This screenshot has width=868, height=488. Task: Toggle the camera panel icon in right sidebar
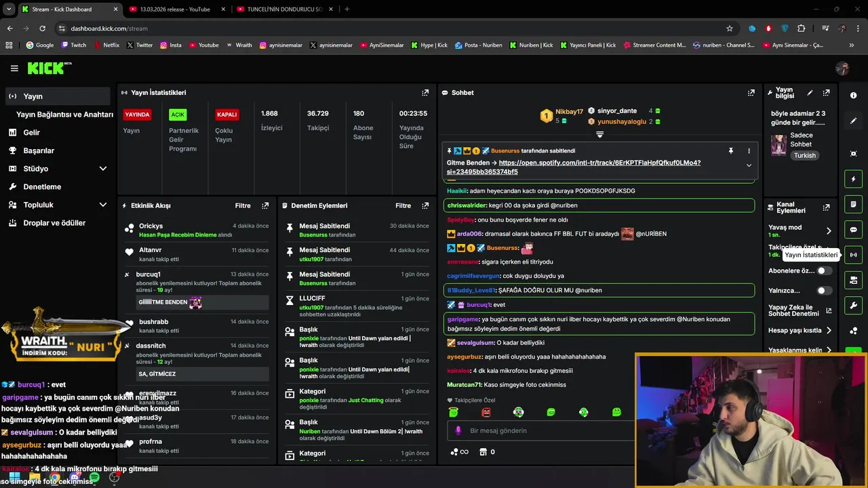click(x=853, y=280)
